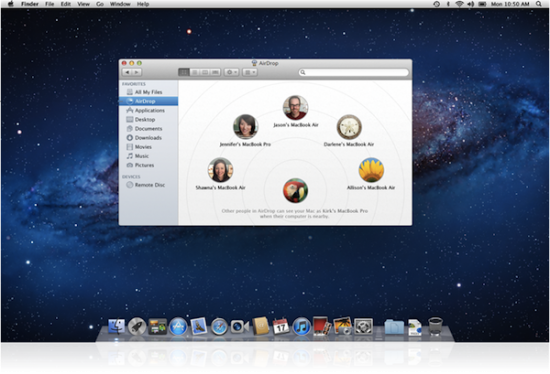Switch to icon view
Viewport: 550px width, 374px height.
(184, 72)
